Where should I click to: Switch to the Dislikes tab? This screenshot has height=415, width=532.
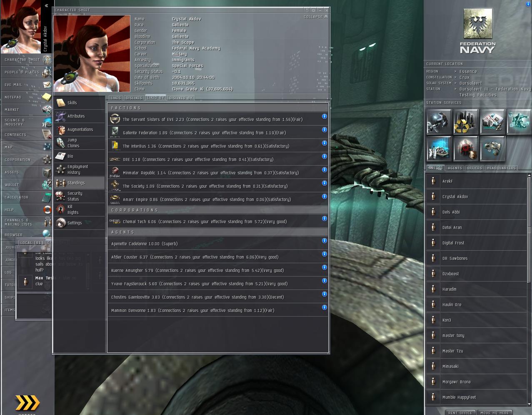pyautogui.click(x=133, y=98)
